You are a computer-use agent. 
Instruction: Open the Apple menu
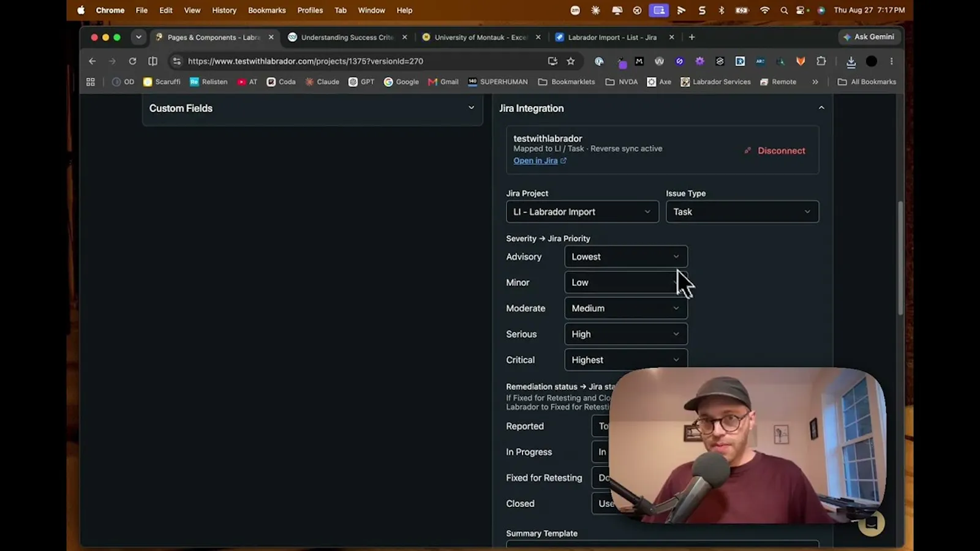(x=81, y=10)
